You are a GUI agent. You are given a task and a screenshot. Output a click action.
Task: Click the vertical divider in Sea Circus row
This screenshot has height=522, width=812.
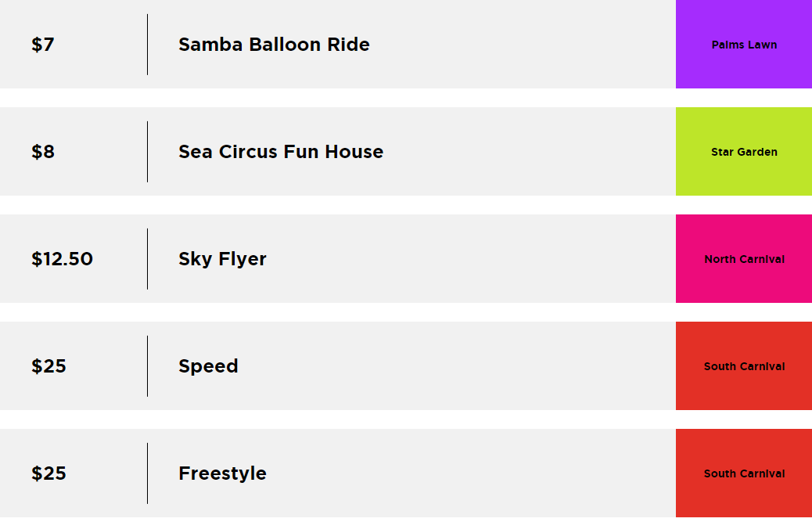click(x=147, y=152)
